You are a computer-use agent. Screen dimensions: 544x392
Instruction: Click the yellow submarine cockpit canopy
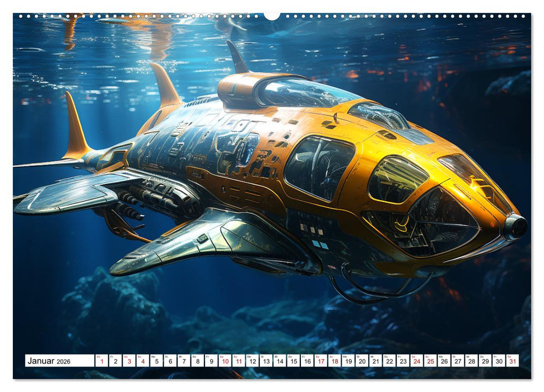pos(398,179)
